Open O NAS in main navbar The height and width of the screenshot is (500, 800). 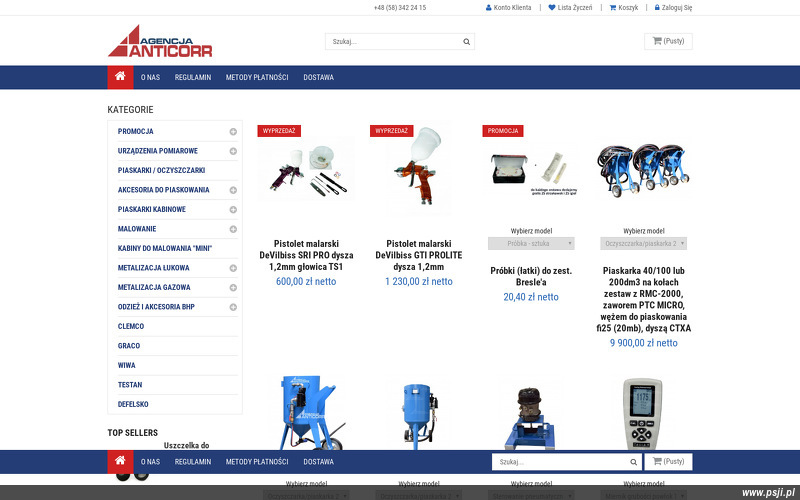151,78
